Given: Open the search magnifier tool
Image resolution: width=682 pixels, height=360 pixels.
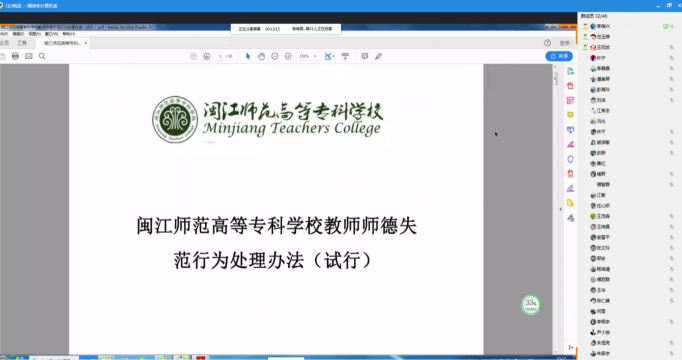Looking at the screenshot, I should [x=42, y=56].
